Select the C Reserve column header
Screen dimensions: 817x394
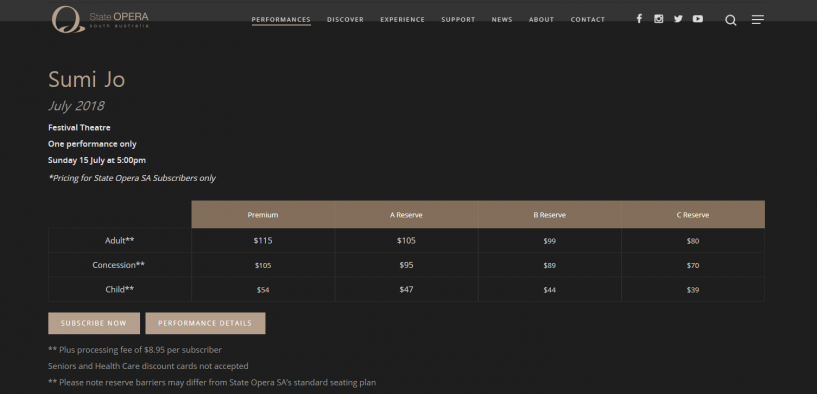[693, 214]
